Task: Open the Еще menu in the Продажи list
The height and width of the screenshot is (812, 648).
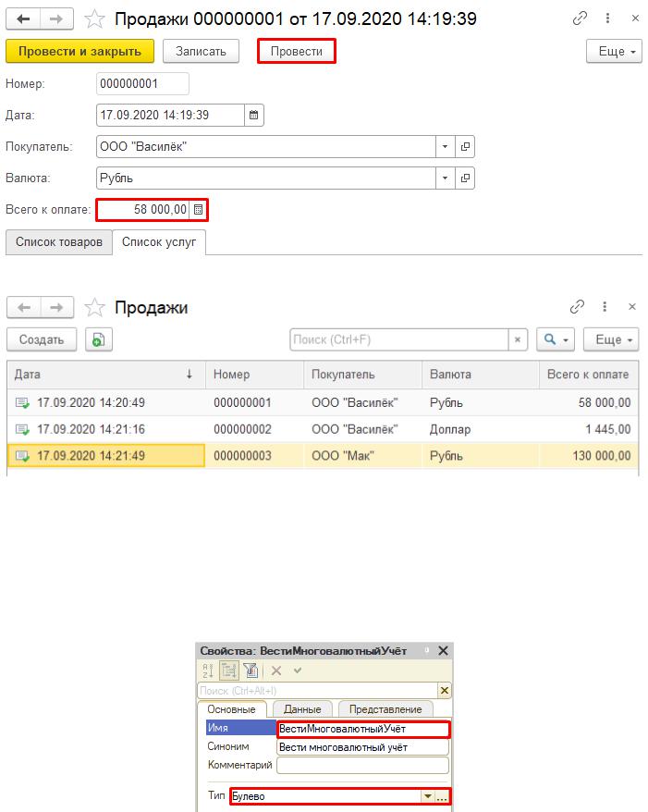Action: click(x=613, y=339)
